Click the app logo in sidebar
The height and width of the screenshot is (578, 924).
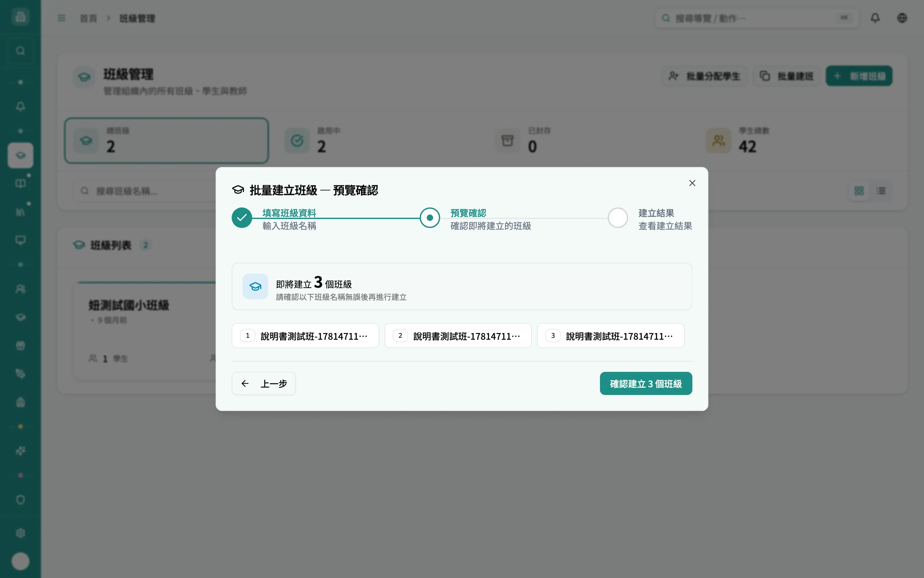[x=20, y=17]
